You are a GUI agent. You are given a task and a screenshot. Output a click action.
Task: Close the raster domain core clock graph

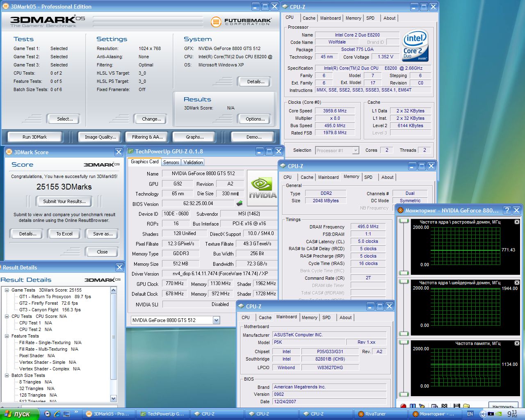pyautogui.click(x=517, y=222)
